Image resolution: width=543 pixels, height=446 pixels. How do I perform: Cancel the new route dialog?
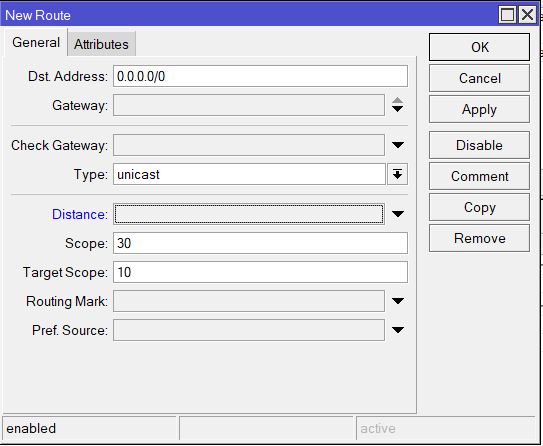pyautogui.click(x=479, y=78)
